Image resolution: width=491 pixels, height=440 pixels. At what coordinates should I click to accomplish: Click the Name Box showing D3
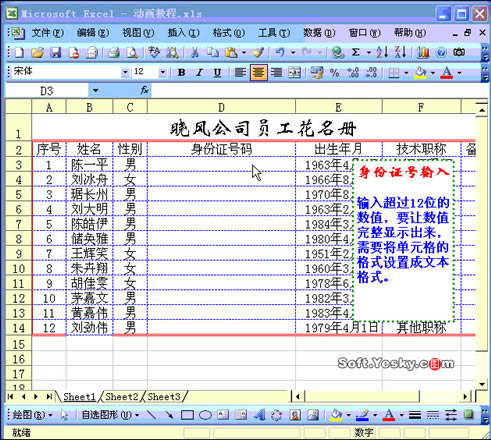coord(47,91)
